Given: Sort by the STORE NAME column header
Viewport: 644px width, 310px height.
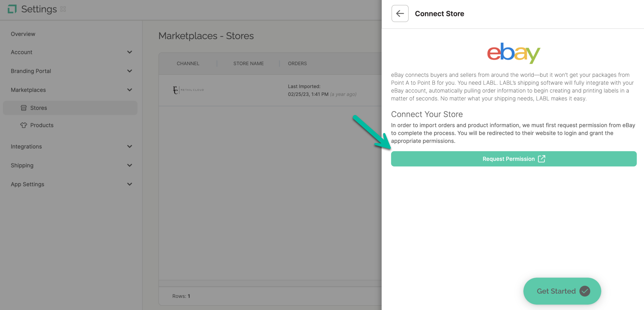Looking at the screenshot, I should (x=248, y=64).
